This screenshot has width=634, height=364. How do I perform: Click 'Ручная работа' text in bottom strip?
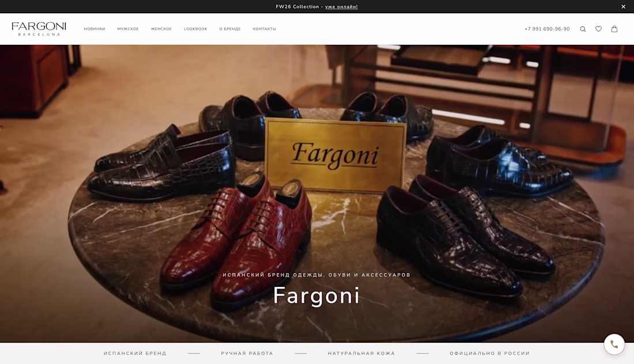[x=247, y=353]
